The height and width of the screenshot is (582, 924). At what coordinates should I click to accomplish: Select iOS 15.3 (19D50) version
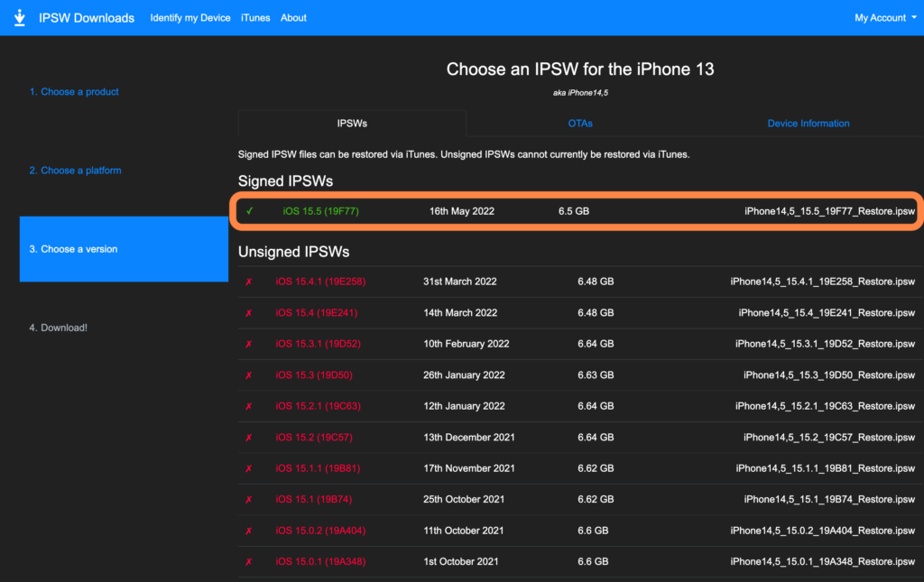click(x=314, y=375)
